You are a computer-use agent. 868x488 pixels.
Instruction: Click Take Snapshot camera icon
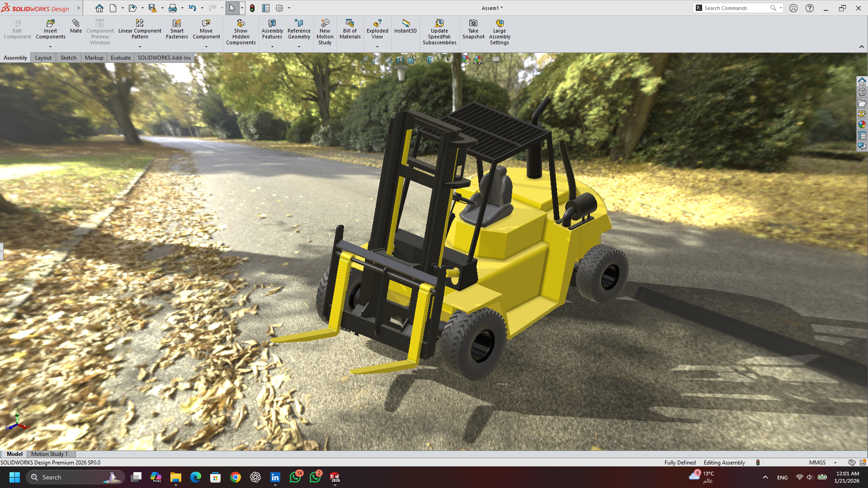click(473, 23)
